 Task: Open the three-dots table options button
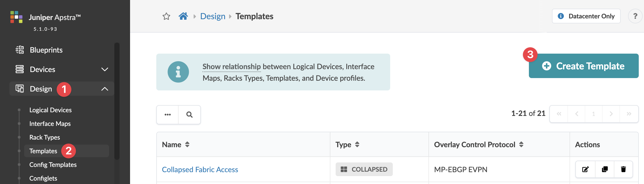[168, 115]
